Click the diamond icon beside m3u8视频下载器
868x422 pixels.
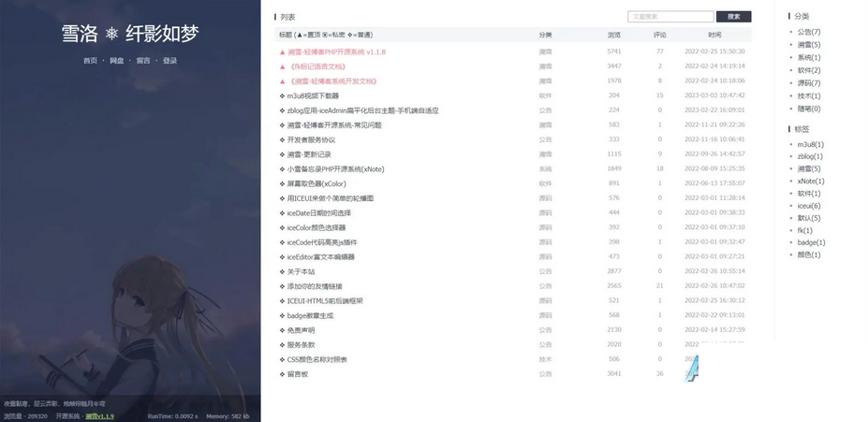click(283, 95)
